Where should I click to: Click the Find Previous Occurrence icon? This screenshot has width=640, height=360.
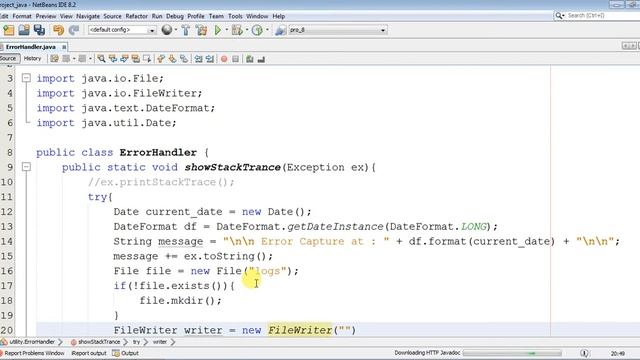(113, 59)
